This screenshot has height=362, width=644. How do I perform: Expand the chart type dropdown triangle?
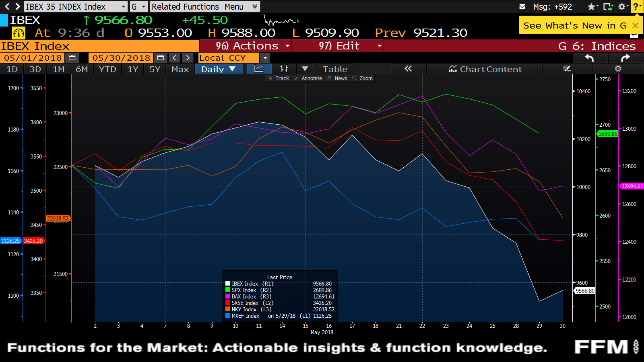(x=305, y=69)
